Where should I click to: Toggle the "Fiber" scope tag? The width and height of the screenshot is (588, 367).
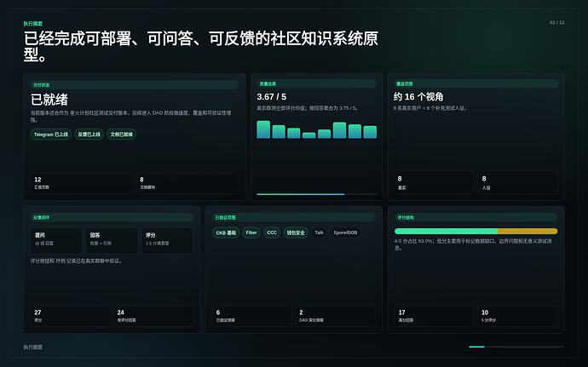click(x=251, y=232)
